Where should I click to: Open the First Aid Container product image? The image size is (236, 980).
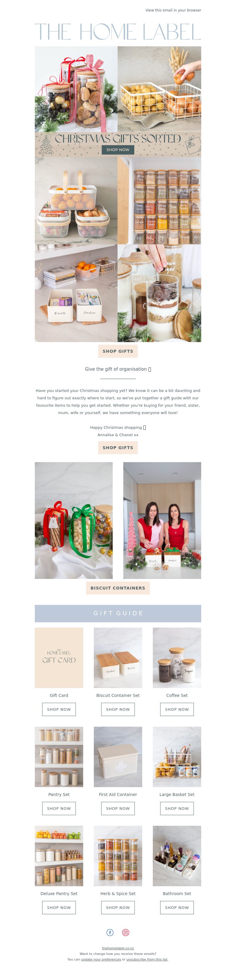[118, 757]
